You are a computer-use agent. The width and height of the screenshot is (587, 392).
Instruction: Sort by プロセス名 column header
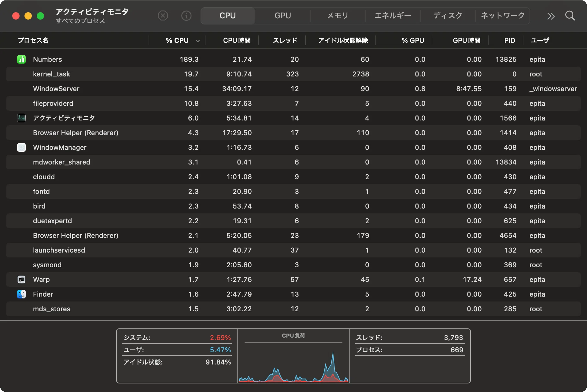33,40
